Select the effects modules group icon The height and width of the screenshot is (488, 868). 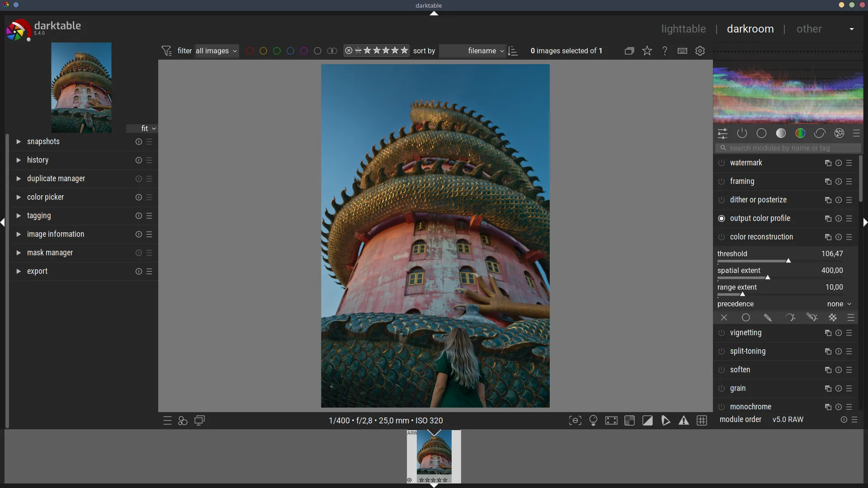tap(840, 133)
